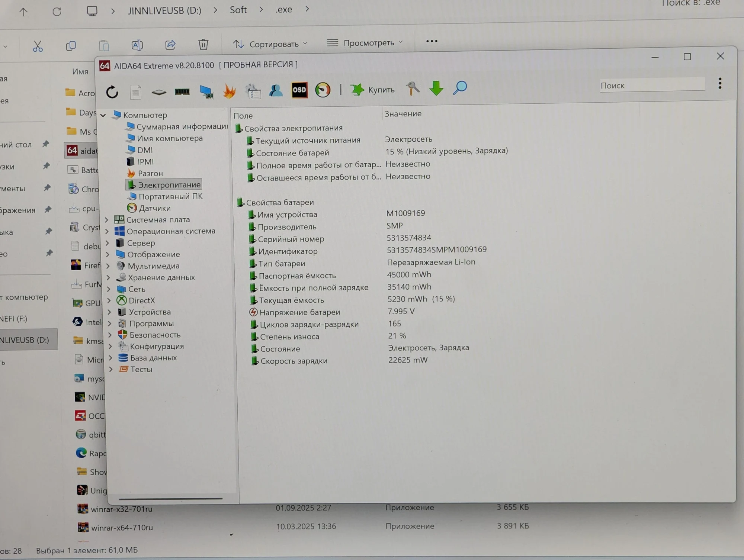The image size is (744, 560).
Task: Open Сортировать dropdown in Explorer
Action: (x=270, y=44)
